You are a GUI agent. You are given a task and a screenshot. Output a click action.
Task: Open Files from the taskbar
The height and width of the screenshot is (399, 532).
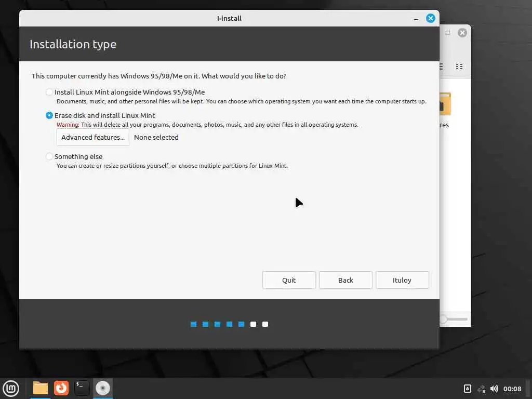tap(41, 388)
